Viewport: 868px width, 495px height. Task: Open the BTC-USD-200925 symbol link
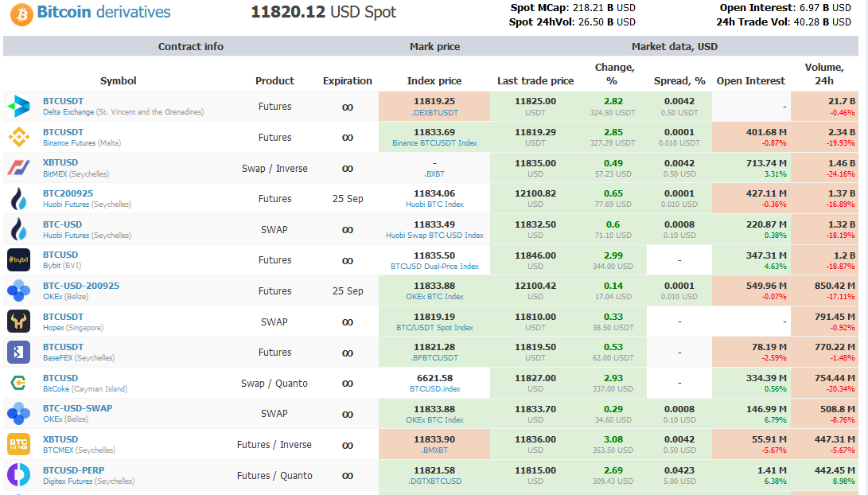81,286
